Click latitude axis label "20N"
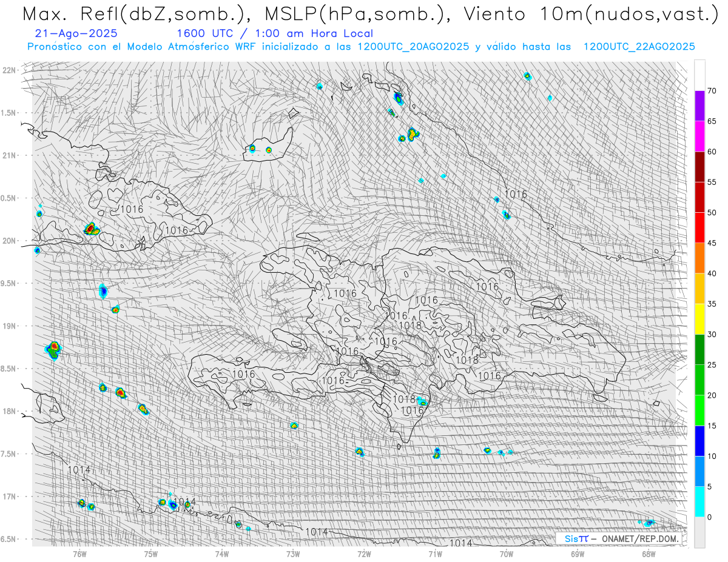 point(8,241)
